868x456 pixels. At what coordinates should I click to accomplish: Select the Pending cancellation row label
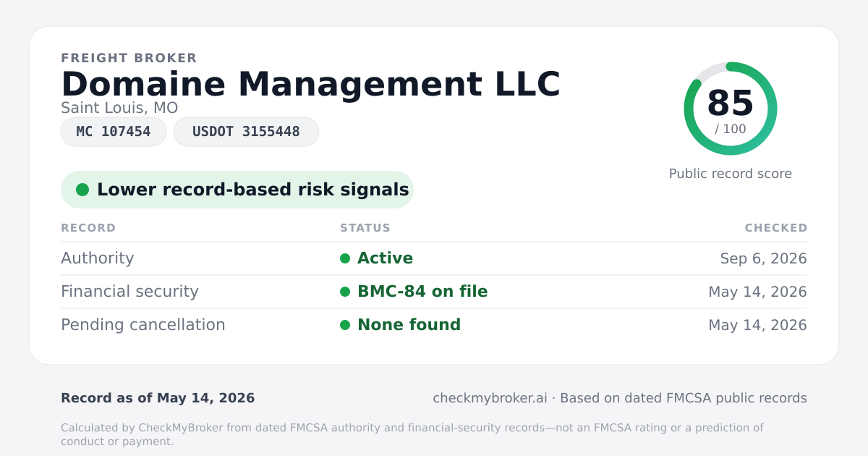pos(143,325)
